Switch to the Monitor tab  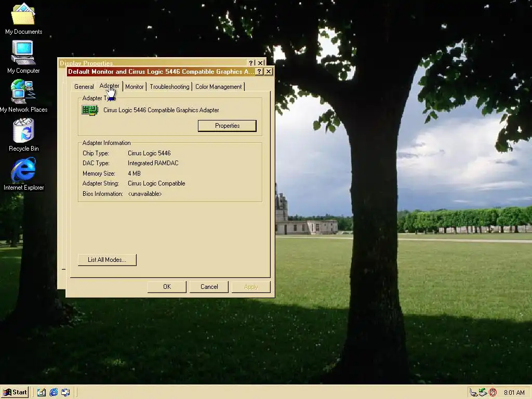(x=135, y=87)
